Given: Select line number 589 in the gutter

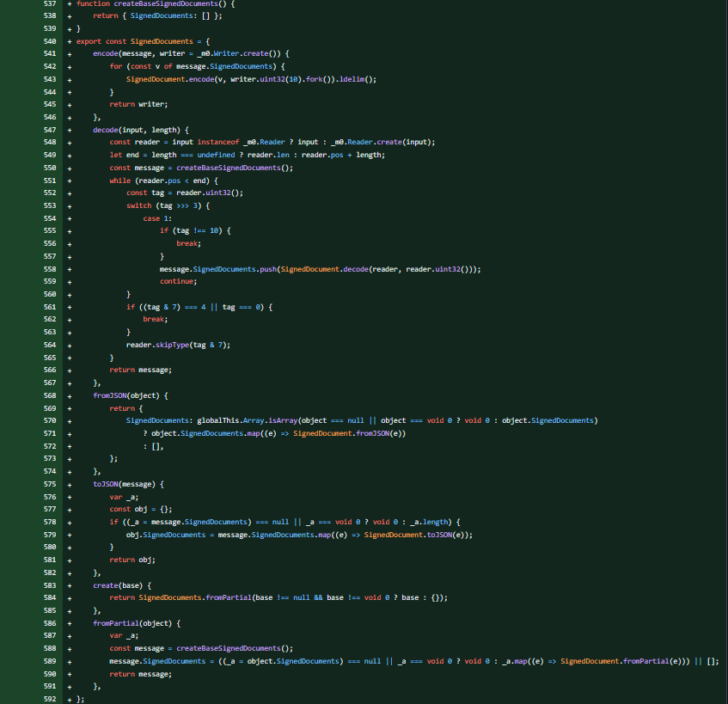Looking at the screenshot, I should pyautogui.click(x=50, y=661).
